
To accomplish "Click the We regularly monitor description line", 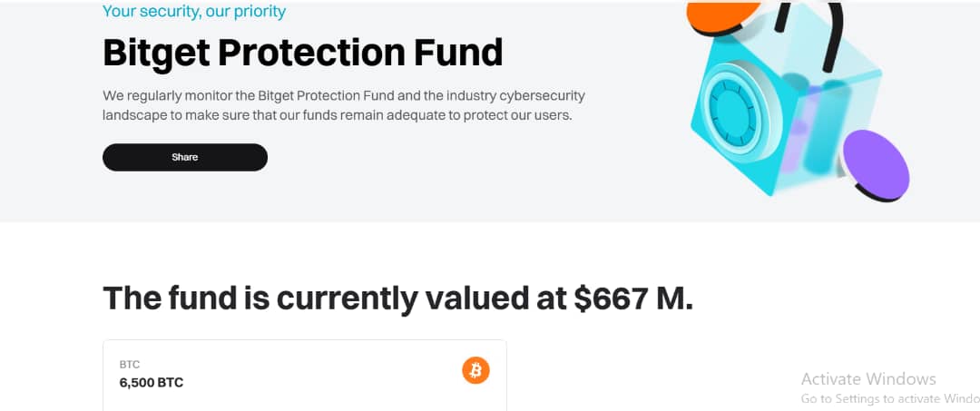I will point(344,96).
